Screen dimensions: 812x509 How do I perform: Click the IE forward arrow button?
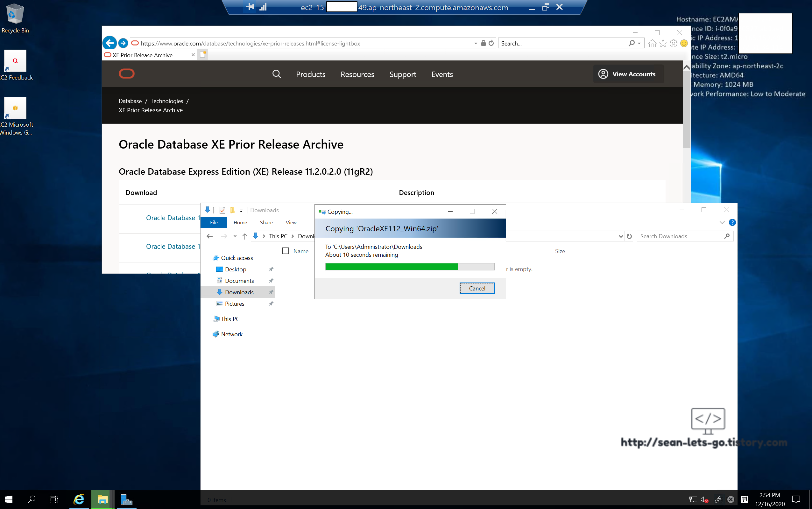point(123,43)
